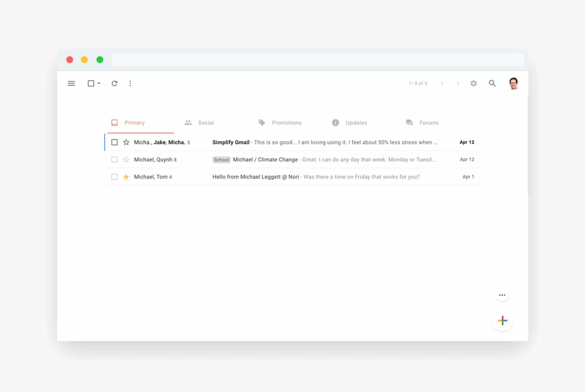The image size is (585, 392).
Task: Open the hamburger main menu
Action: [71, 83]
